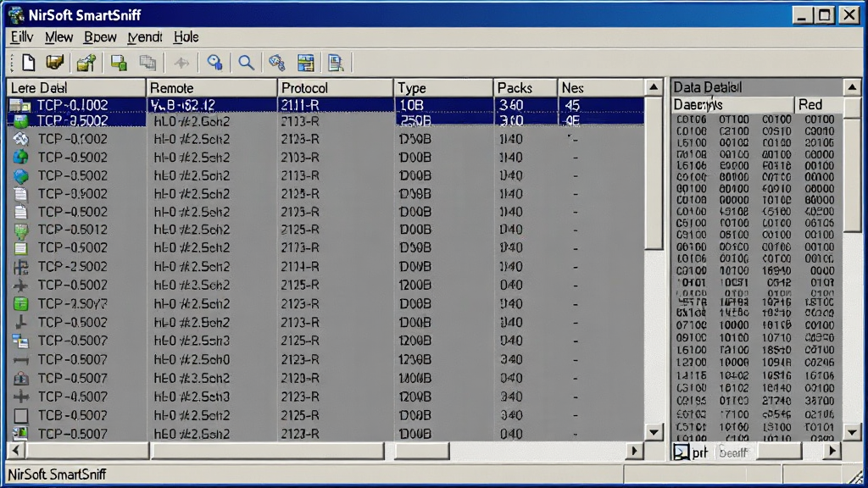Click the icon beside TCP-2.5002
The image size is (868, 488).
tap(20, 267)
